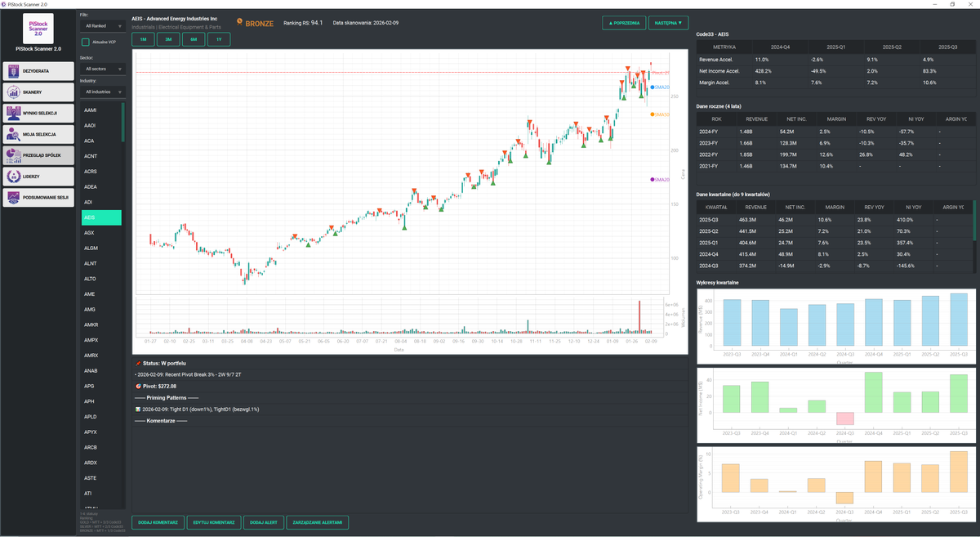Go to Wyniki Selekcji
Screen dimensions: 980x537
click(x=38, y=113)
